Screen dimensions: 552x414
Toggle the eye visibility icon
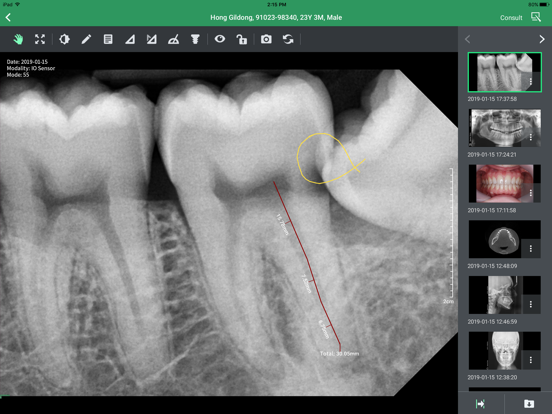click(220, 39)
